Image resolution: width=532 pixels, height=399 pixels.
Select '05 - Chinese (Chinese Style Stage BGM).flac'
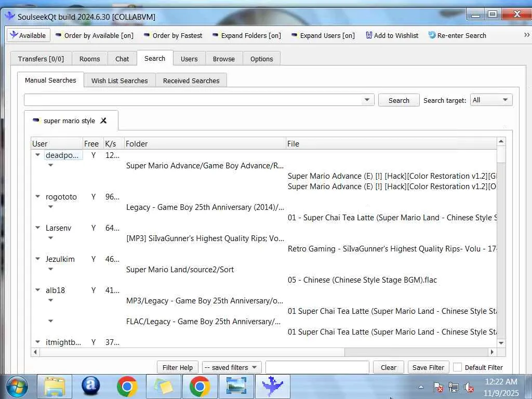pos(362,280)
